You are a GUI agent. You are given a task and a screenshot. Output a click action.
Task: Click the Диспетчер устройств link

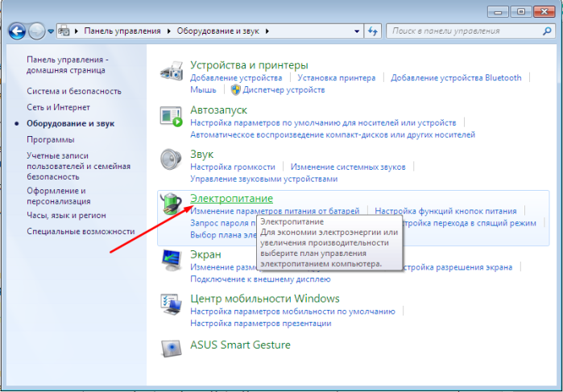tap(284, 89)
